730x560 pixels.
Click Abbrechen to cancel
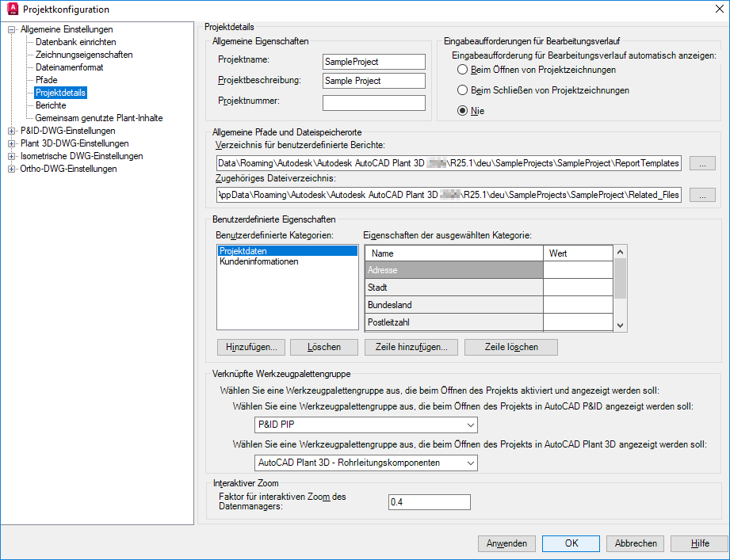tap(635, 543)
